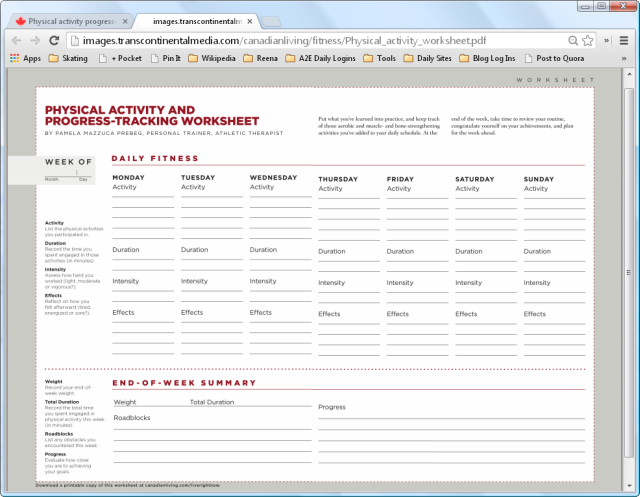Click the + Pocket bookmarklet
The width and height of the screenshot is (640, 497).
pos(120,58)
